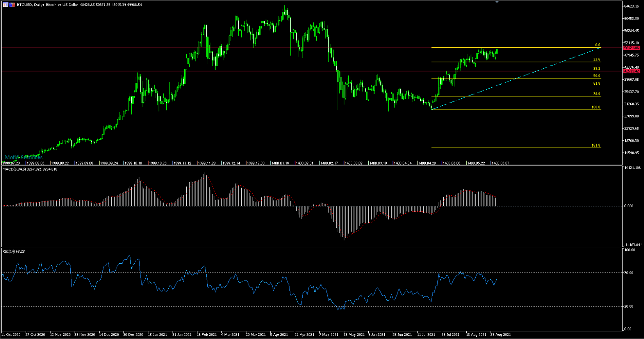Click the RSI 30.00 scale label
This screenshot has height=339, width=644.
pos(629,306)
